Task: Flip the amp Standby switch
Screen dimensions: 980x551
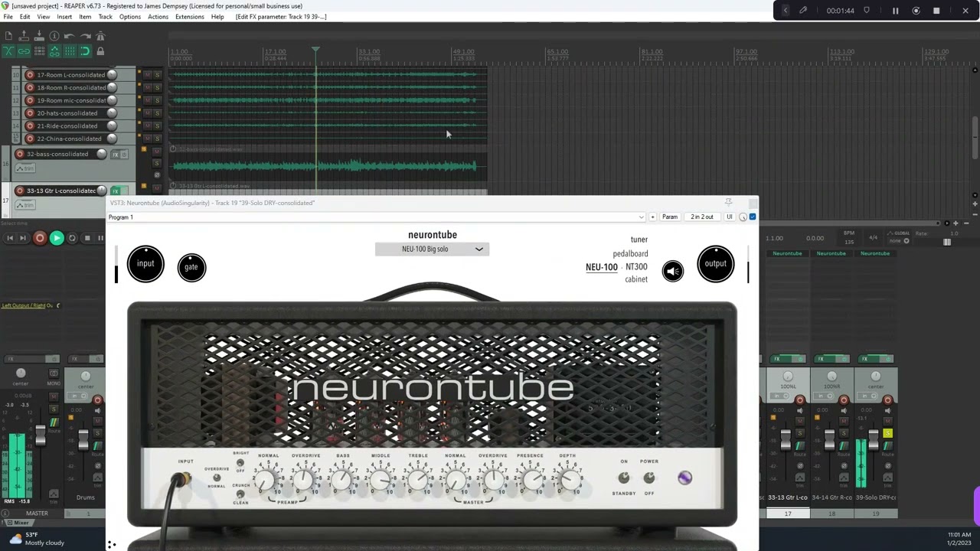Action: [x=624, y=478]
